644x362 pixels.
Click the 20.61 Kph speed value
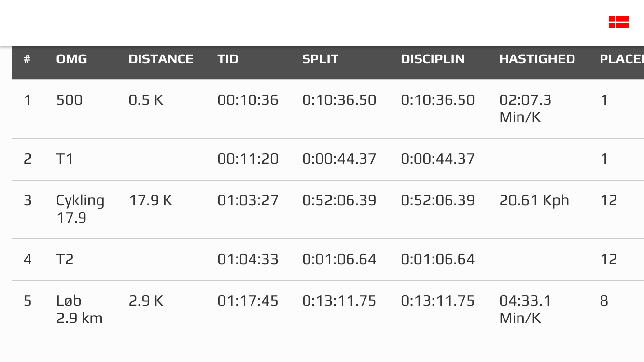[534, 200]
